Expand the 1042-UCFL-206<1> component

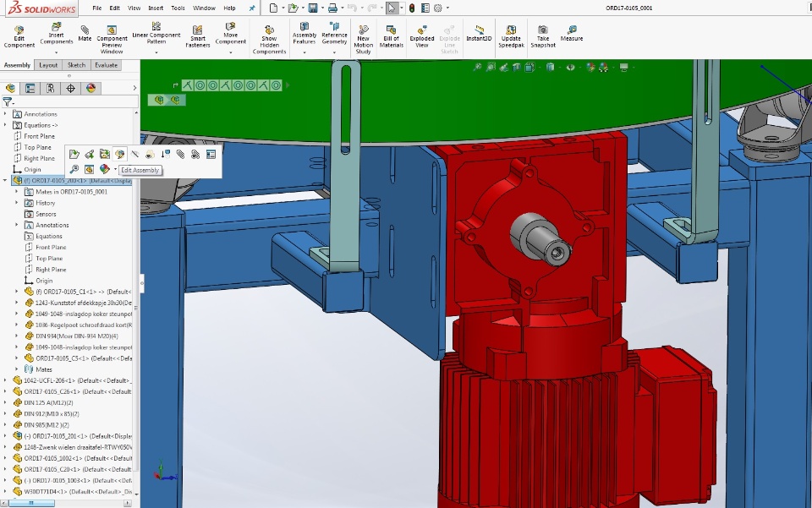[x=5, y=380]
